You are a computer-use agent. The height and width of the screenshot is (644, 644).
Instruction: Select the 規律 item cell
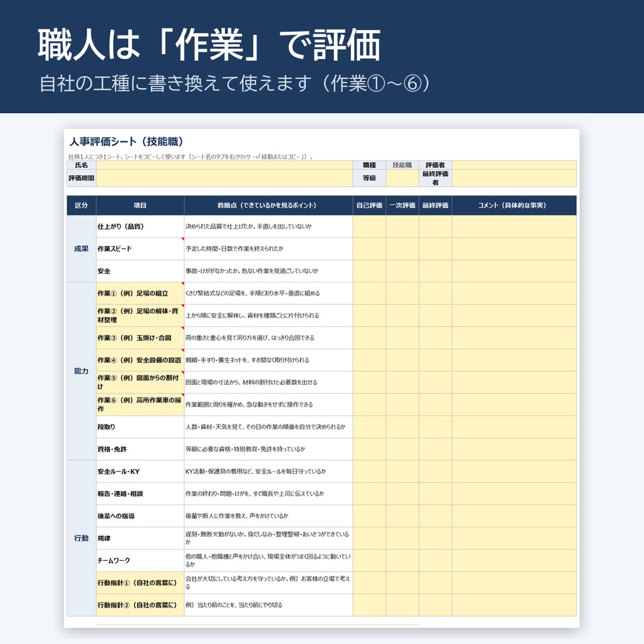(x=140, y=538)
